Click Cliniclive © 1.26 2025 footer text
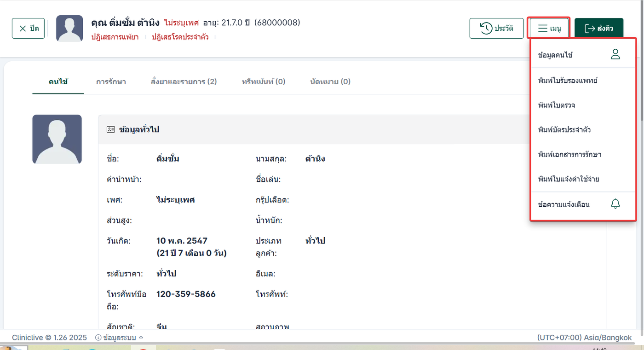 49,338
